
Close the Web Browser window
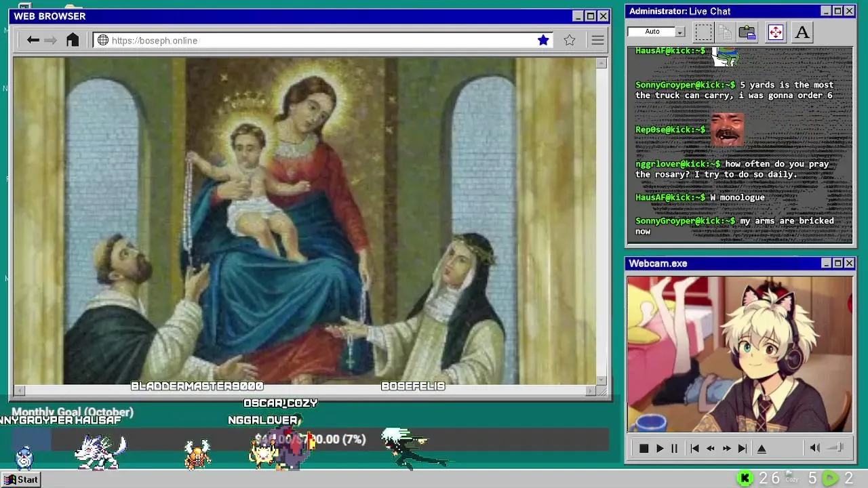point(603,16)
